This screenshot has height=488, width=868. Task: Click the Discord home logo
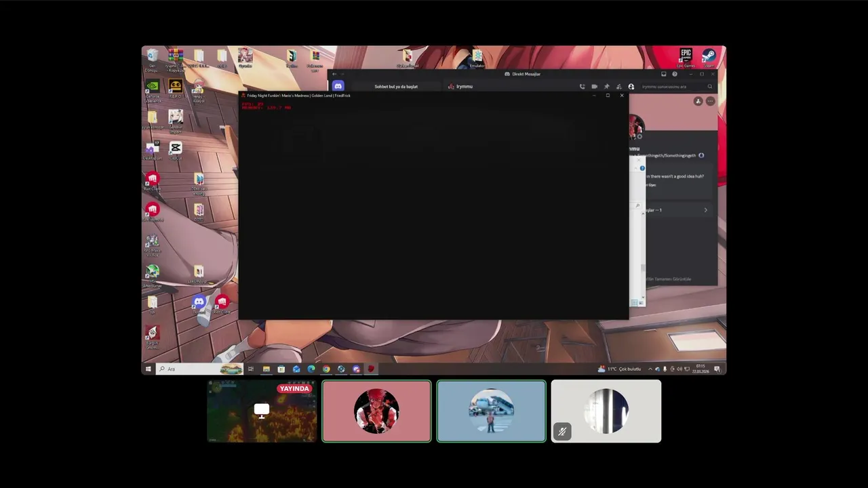[x=338, y=86]
